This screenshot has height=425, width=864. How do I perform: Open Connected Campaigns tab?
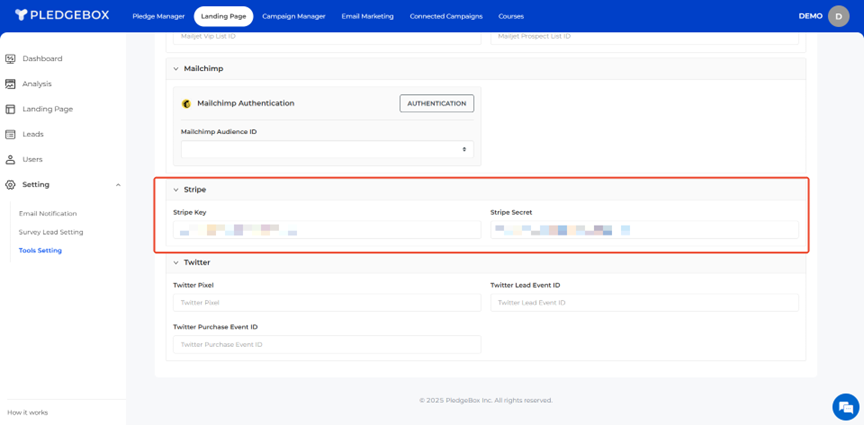point(446,16)
